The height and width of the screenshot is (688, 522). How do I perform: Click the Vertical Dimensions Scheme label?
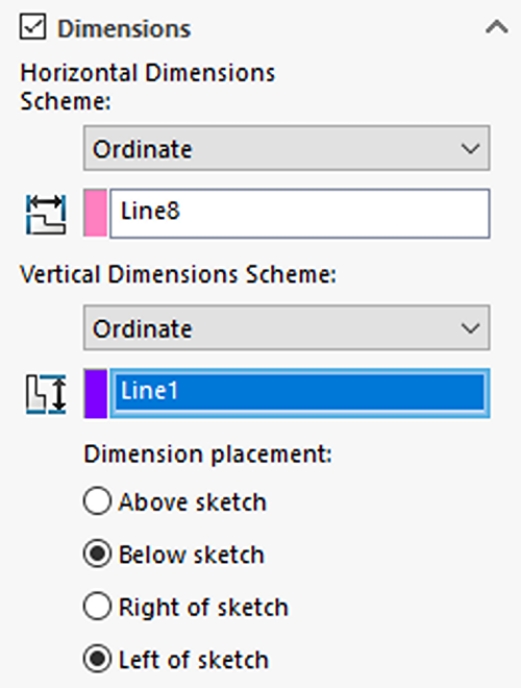(178, 275)
